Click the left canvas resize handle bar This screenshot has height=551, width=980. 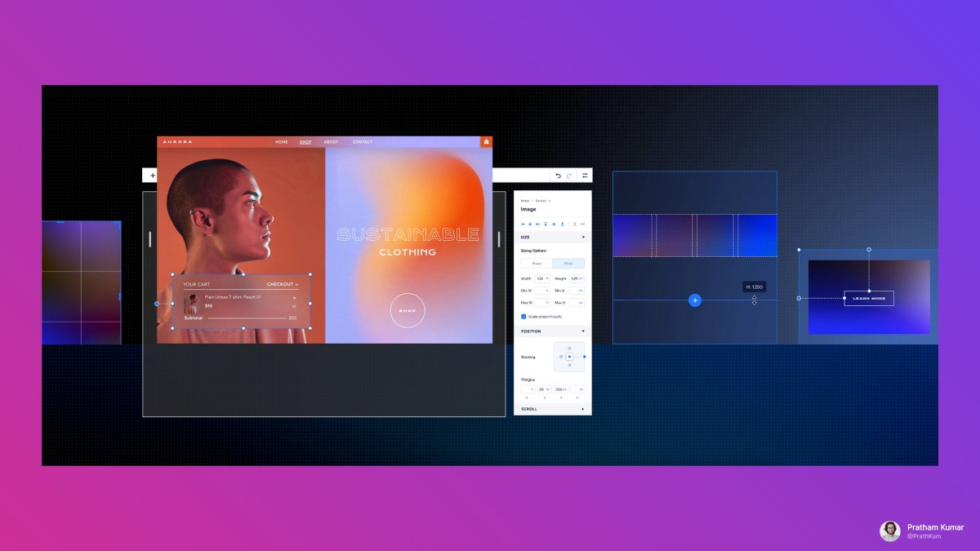click(x=150, y=239)
